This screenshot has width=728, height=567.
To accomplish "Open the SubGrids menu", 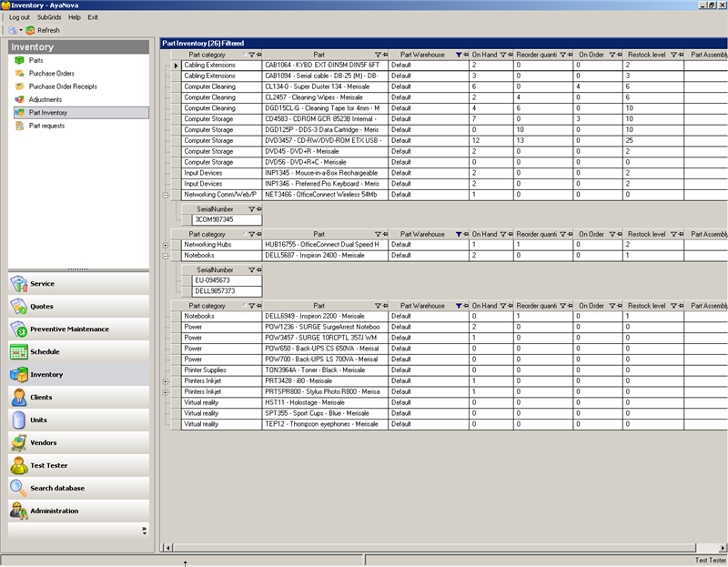I will pos(49,17).
